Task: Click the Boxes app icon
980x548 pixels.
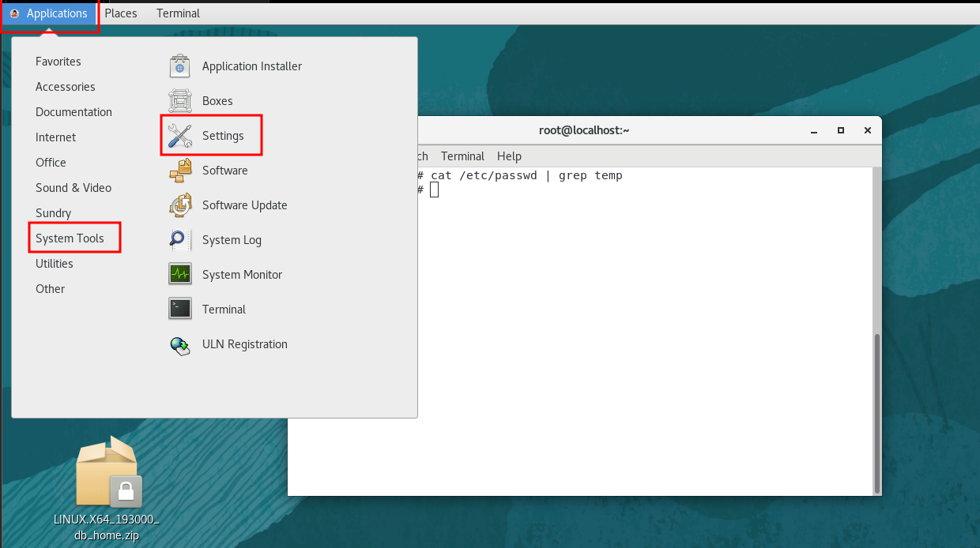Action: coord(180,101)
